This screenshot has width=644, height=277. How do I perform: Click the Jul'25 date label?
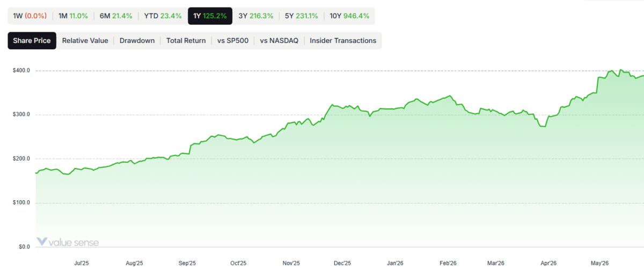point(81,263)
